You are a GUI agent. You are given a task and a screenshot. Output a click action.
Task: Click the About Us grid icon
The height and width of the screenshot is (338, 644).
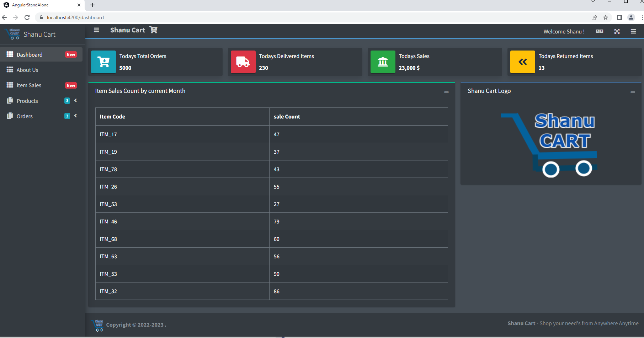(10, 70)
